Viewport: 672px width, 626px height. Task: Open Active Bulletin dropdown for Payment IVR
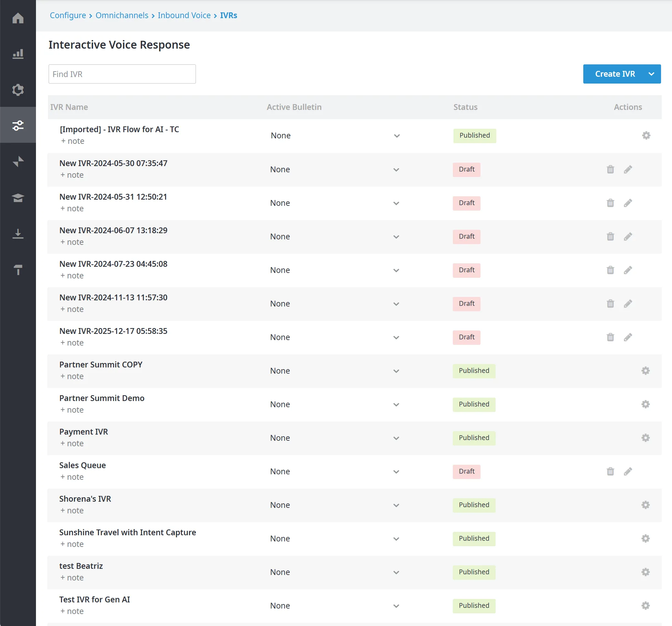tap(335, 438)
